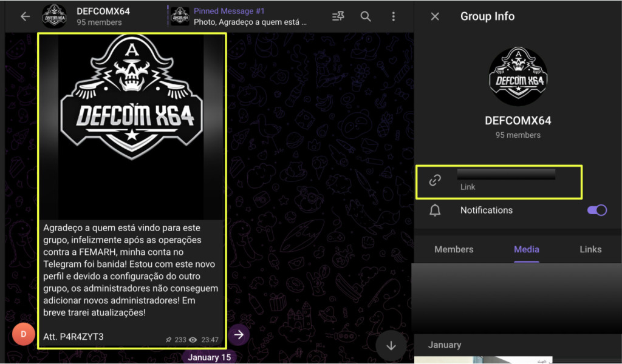Click the back arrow in chat header

25,16
